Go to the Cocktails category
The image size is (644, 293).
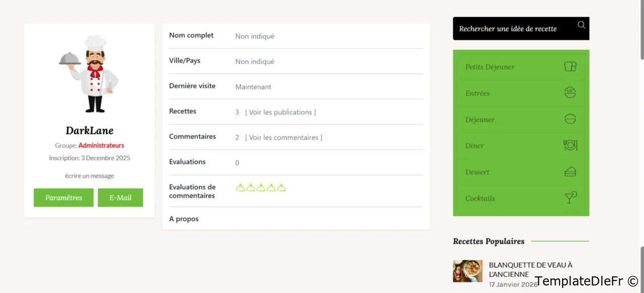tap(480, 198)
